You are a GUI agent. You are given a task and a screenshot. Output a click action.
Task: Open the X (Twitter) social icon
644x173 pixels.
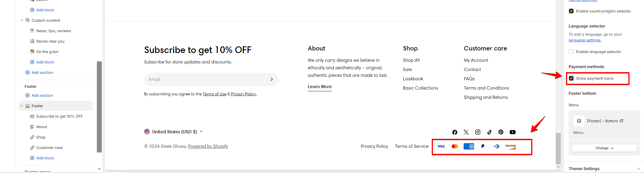466,132
